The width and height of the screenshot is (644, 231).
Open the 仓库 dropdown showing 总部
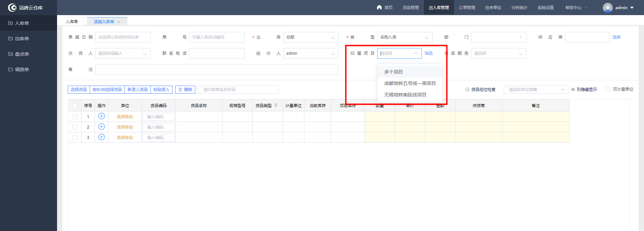click(x=311, y=37)
